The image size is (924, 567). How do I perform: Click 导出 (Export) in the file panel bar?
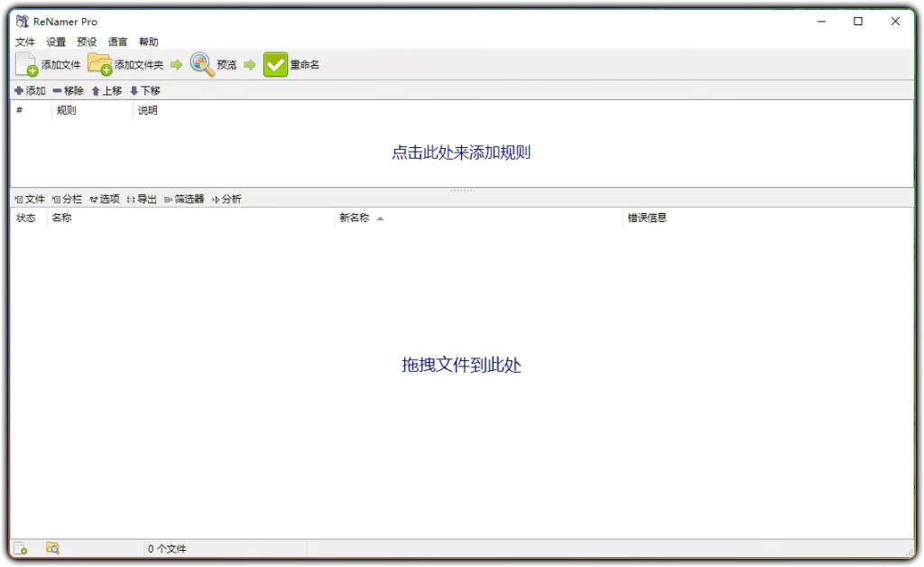(146, 198)
